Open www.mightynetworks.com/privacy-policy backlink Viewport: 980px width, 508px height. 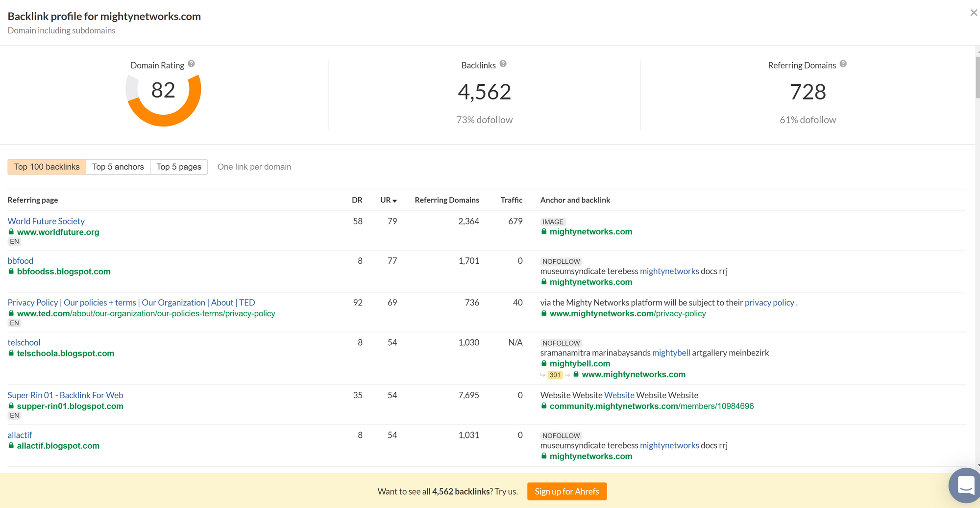click(628, 313)
